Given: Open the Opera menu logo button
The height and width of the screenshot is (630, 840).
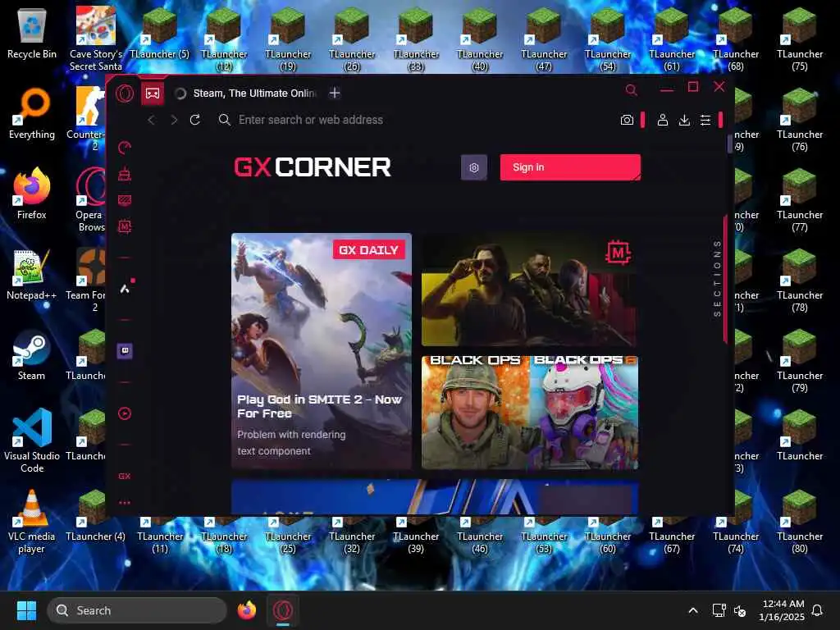Looking at the screenshot, I should [x=125, y=94].
